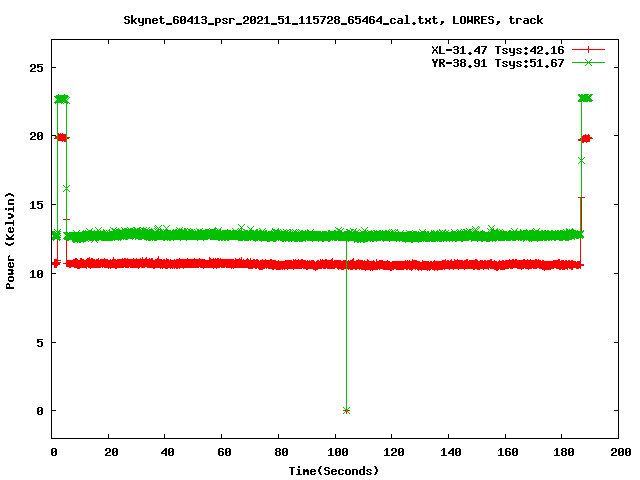Click the isolated green point near 18 Kelvin
This screenshot has height=480, width=640.
(x=581, y=161)
